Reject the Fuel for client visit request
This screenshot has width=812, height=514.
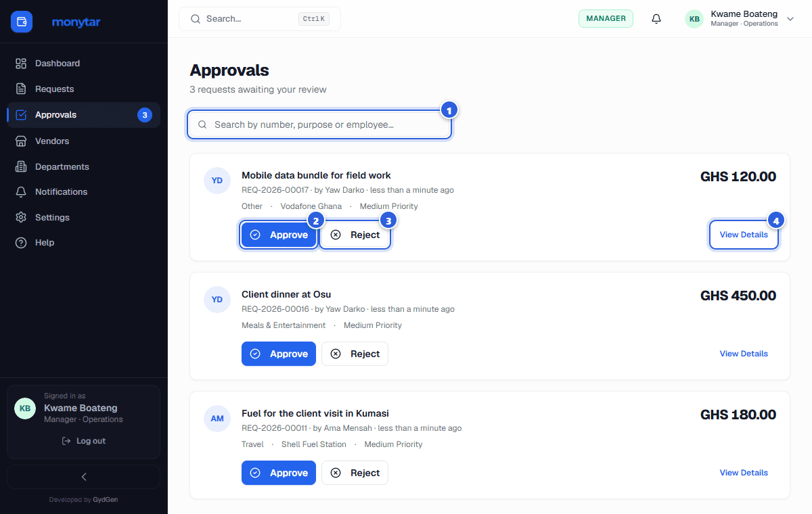click(355, 473)
